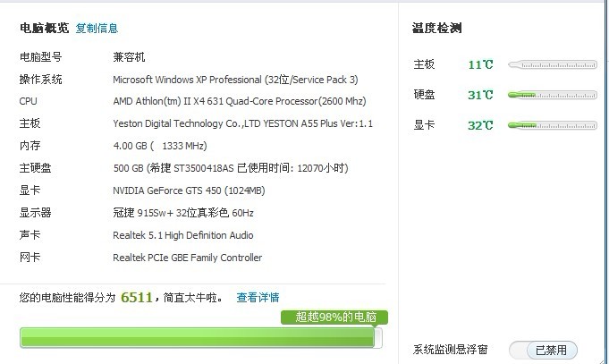609x364 pixels.
Task: Click the 硬盘 temperature thermometer bar
Action: click(551, 95)
